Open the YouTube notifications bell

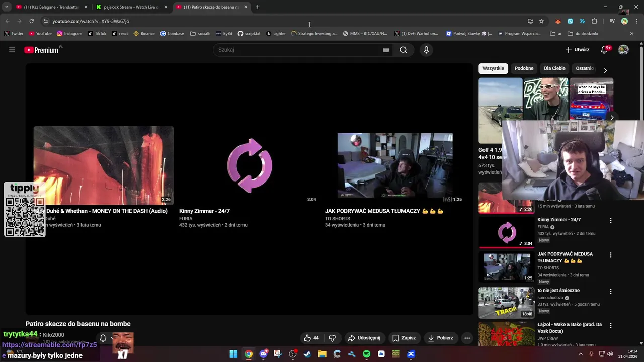click(x=605, y=50)
